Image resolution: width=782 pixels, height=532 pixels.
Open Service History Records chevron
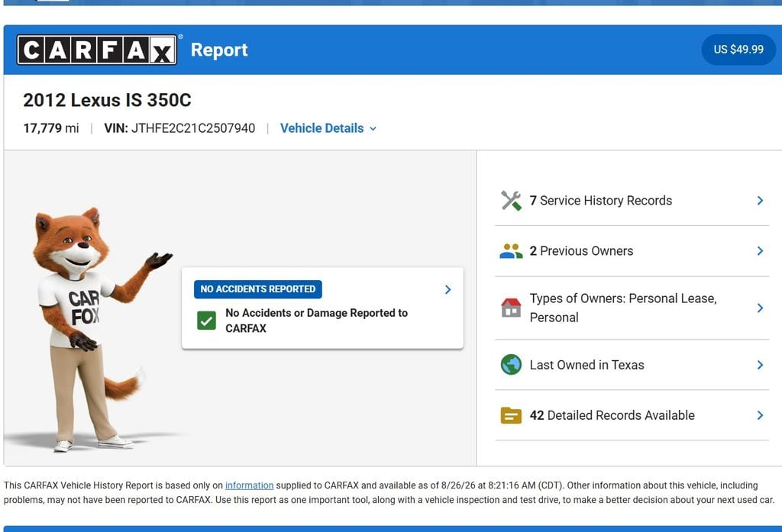point(760,201)
